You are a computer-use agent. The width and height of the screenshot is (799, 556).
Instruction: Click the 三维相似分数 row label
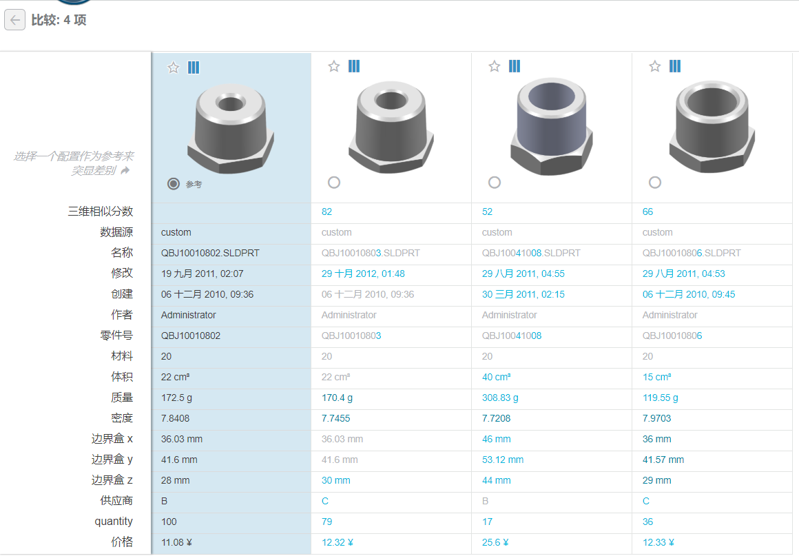coord(100,212)
